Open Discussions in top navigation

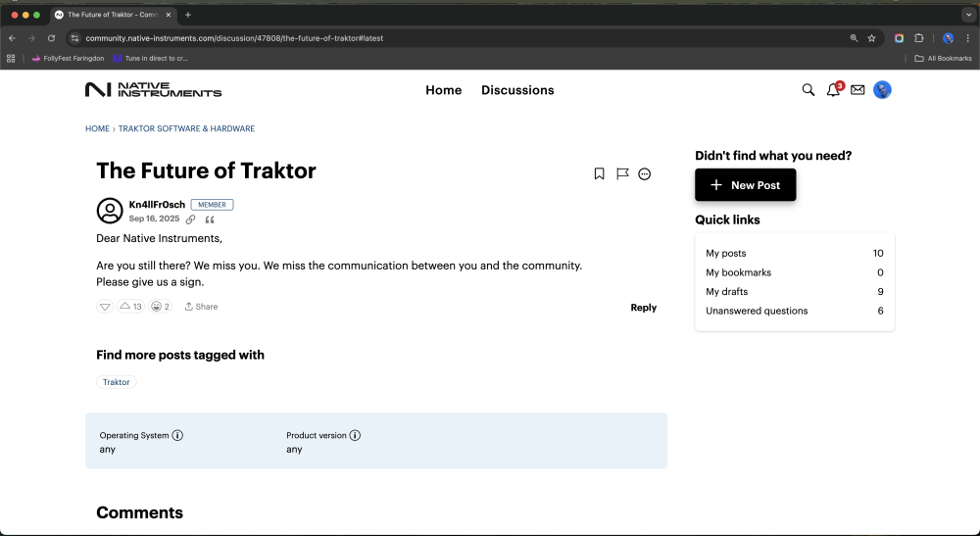517,90
